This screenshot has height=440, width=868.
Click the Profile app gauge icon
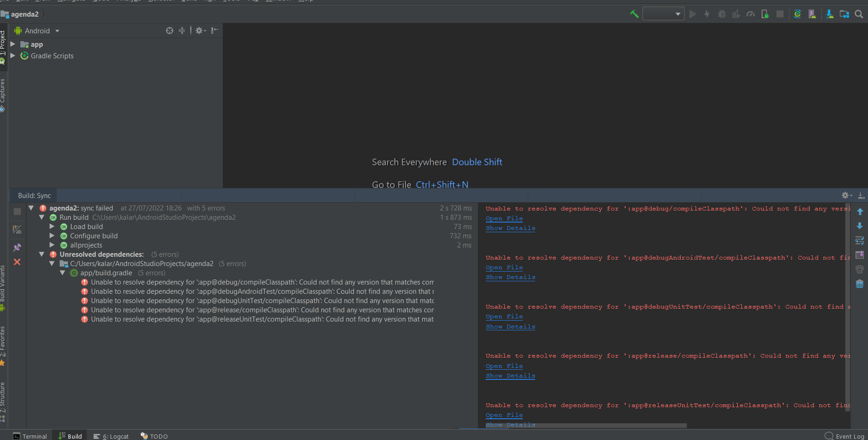click(x=751, y=14)
